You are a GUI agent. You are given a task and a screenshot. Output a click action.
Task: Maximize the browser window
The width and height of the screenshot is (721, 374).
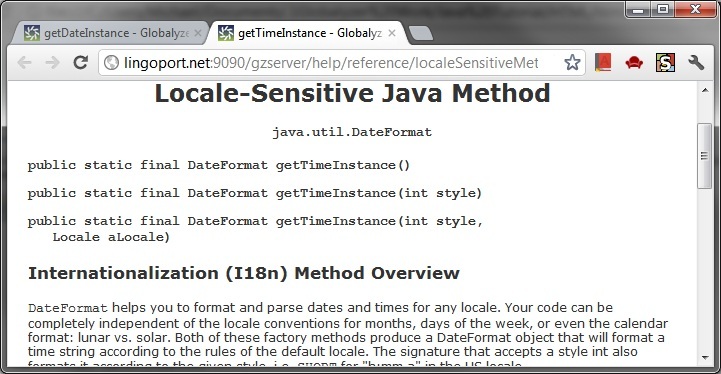(663, 8)
